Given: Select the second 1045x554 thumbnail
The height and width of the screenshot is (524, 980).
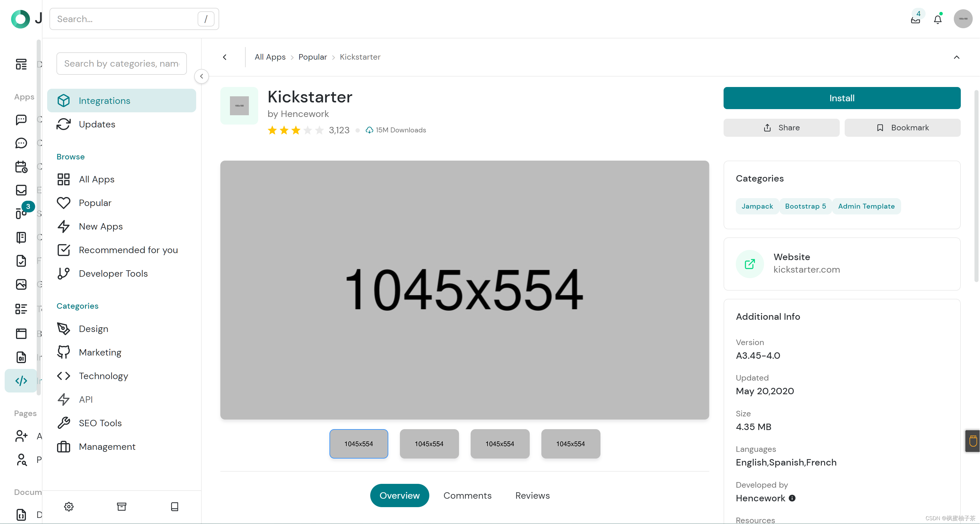Looking at the screenshot, I should [x=429, y=444].
